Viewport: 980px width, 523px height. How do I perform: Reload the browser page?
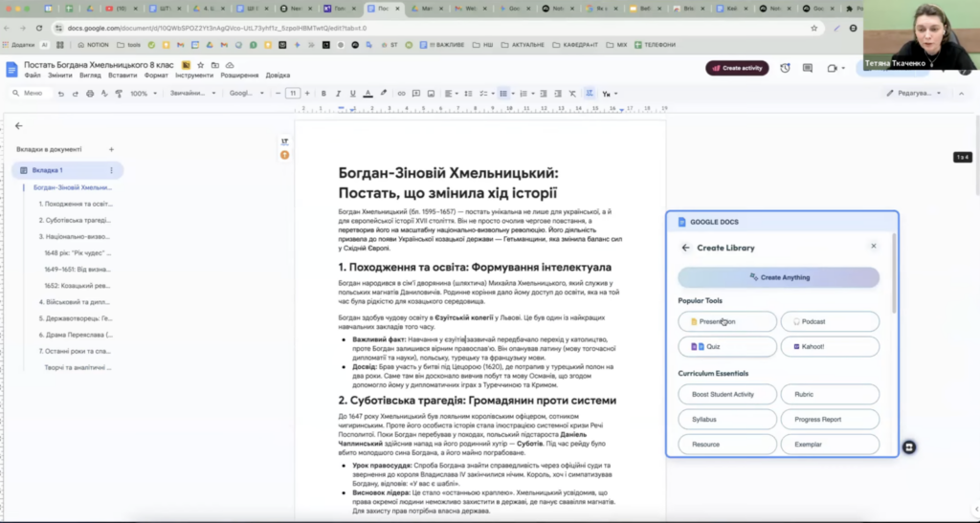click(38, 28)
